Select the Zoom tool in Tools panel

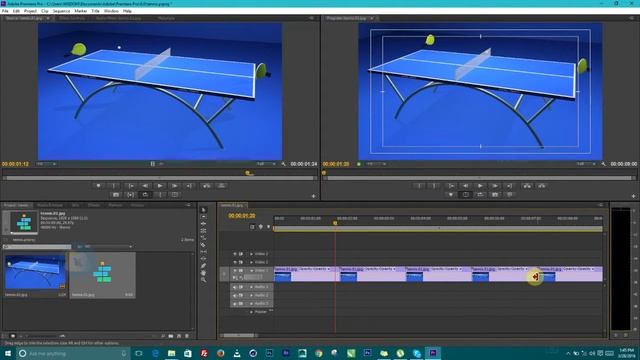(x=203, y=280)
